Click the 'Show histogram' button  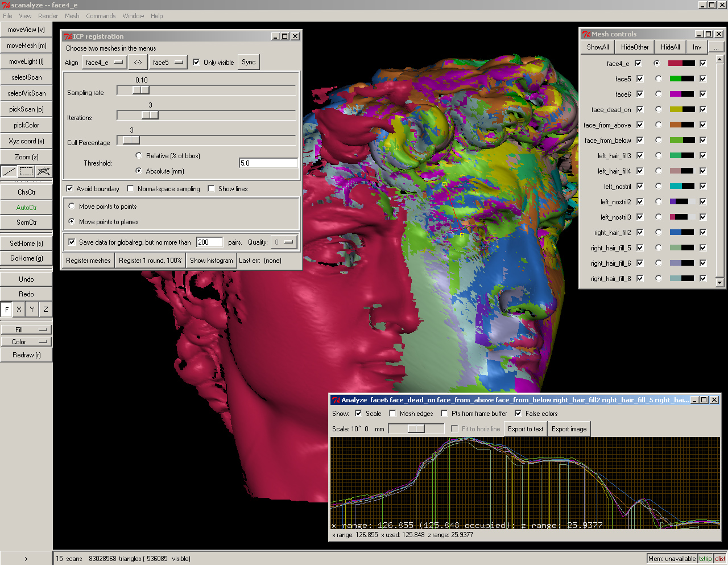coord(212,261)
